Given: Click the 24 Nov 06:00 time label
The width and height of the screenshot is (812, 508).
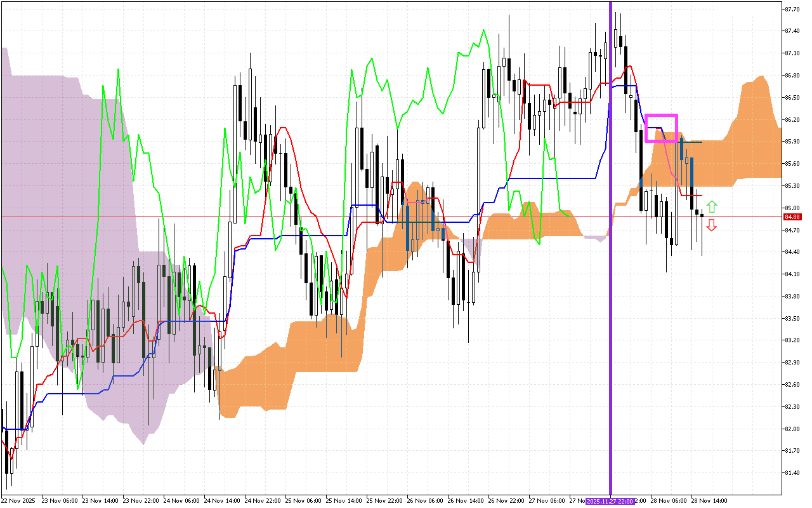Looking at the screenshot, I should pos(181,501).
